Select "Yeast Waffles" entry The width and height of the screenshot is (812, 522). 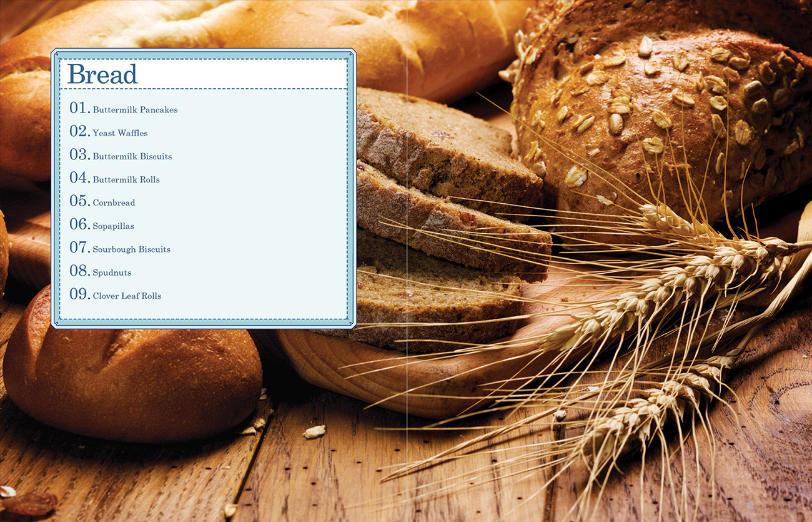108,132
